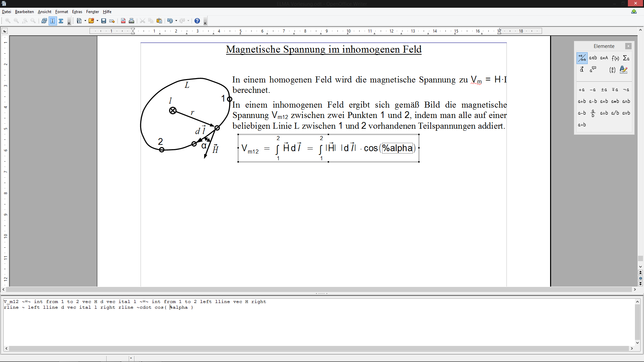The height and width of the screenshot is (362, 644).
Task: Insert the plus-minus ±a element
Action: tap(604, 90)
